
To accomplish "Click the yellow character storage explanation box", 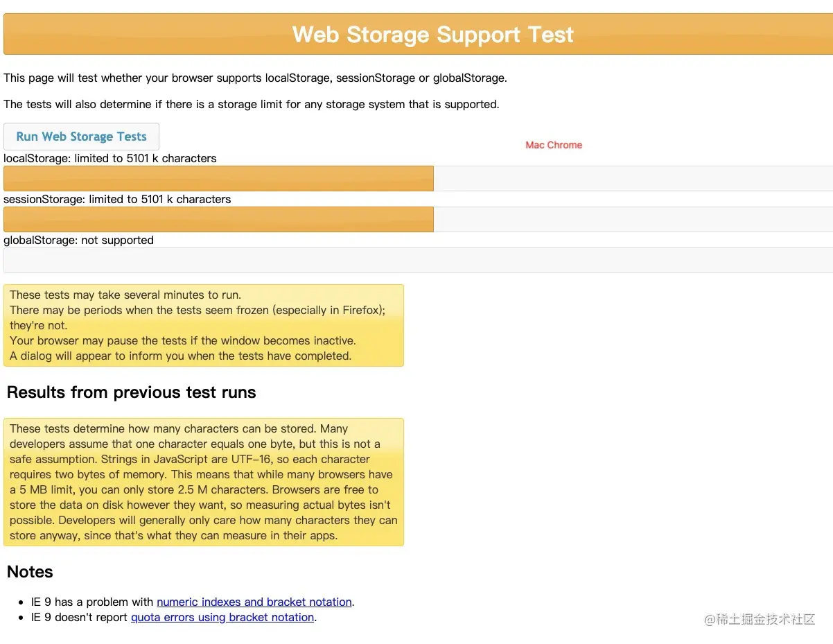I will click(x=203, y=482).
